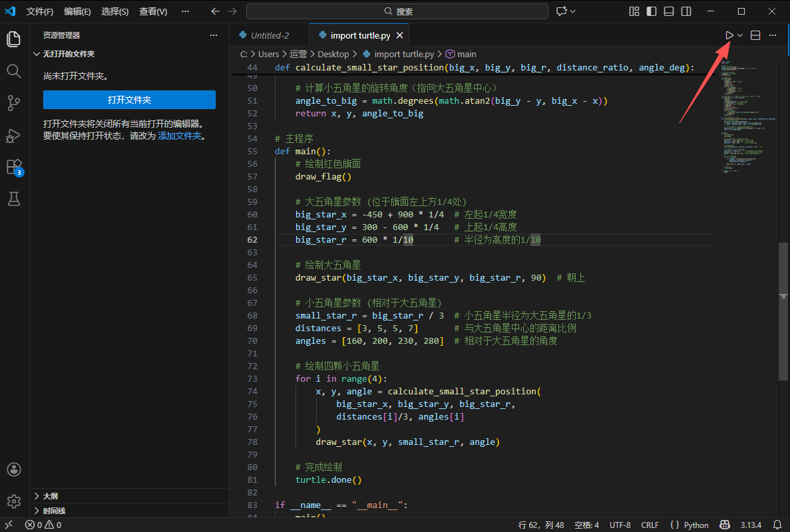Image resolution: width=790 pixels, height=532 pixels.
Task: Open the Source Control view
Action: tap(14, 103)
